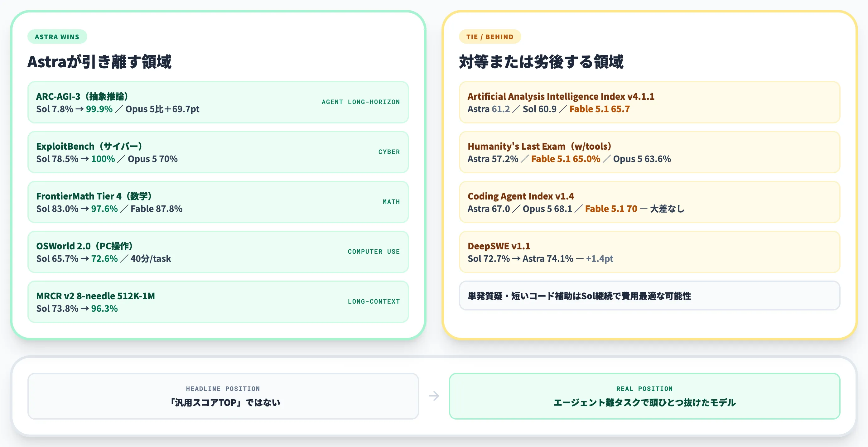This screenshot has width=868, height=447.
Task: Click "40分/task" text
Action: click(x=151, y=259)
